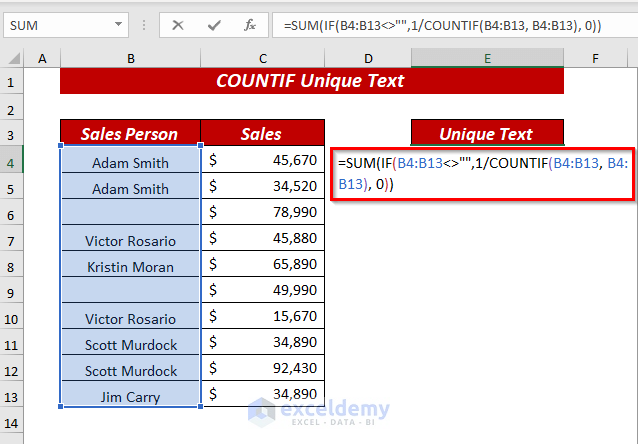
Task: Select column E header
Action: [x=487, y=59]
